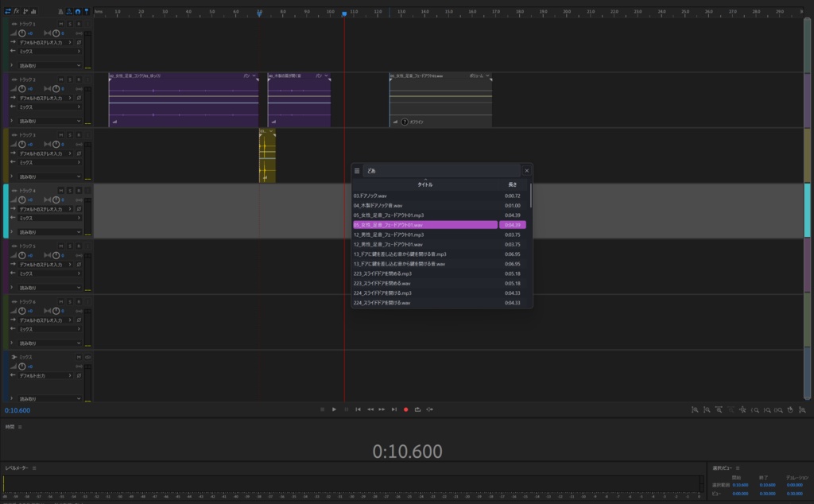Adjust the pan knob on トラック 2
This screenshot has width=814, height=504.
click(56, 89)
